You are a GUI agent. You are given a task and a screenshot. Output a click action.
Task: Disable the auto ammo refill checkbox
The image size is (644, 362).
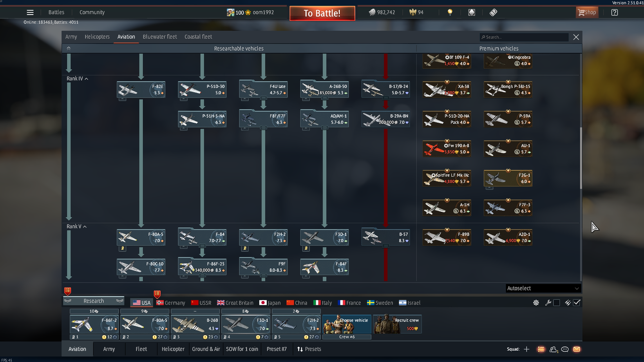pyautogui.click(x=577, y=303)
